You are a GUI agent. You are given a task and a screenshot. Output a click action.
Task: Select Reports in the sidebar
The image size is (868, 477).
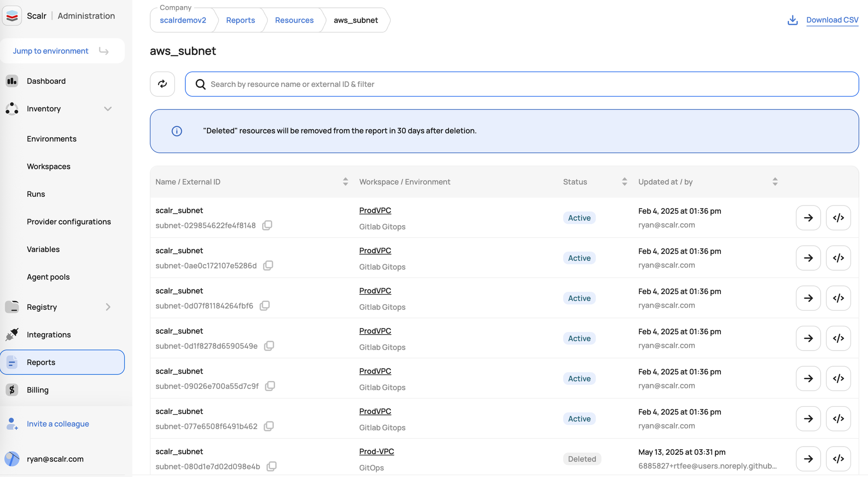62,362
